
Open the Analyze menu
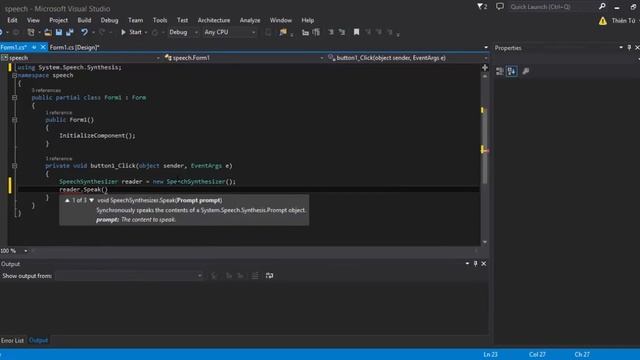(250, 20)
